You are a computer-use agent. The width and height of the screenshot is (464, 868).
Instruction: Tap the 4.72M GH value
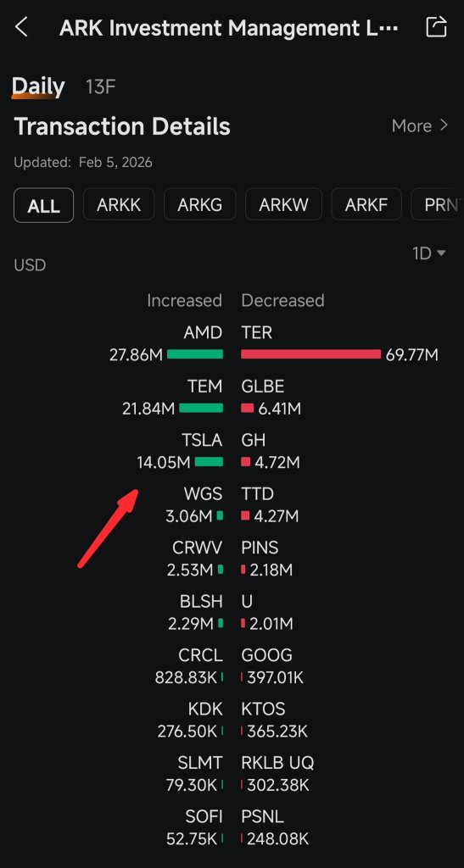(277, 462)
